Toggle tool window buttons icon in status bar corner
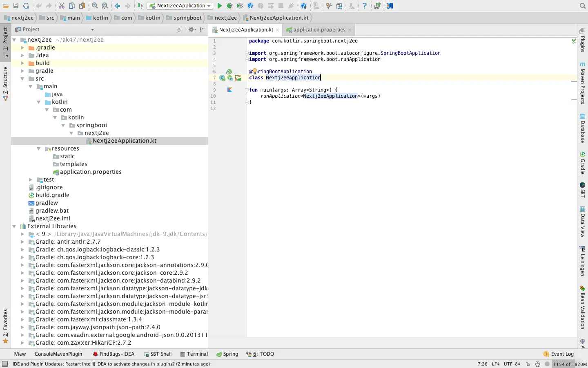 [x=5, y=364]
